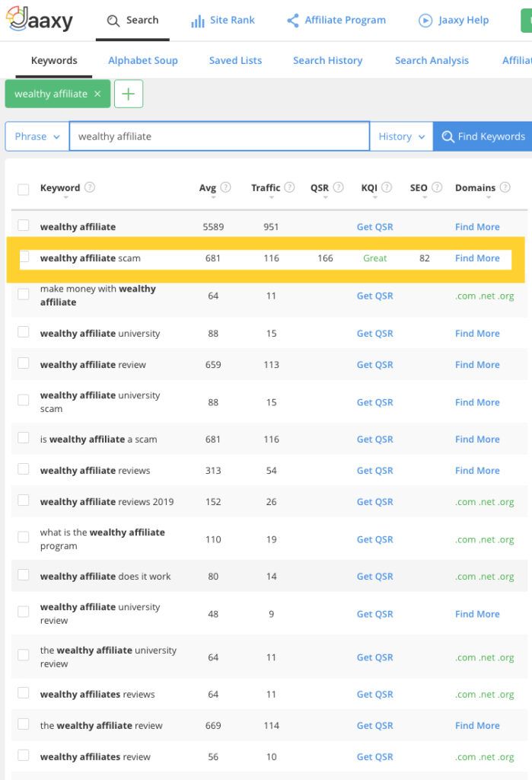Check the 'wealthy affiliate review' row checkbox
The height and width of the screenshot is (780, 532).
24,363
